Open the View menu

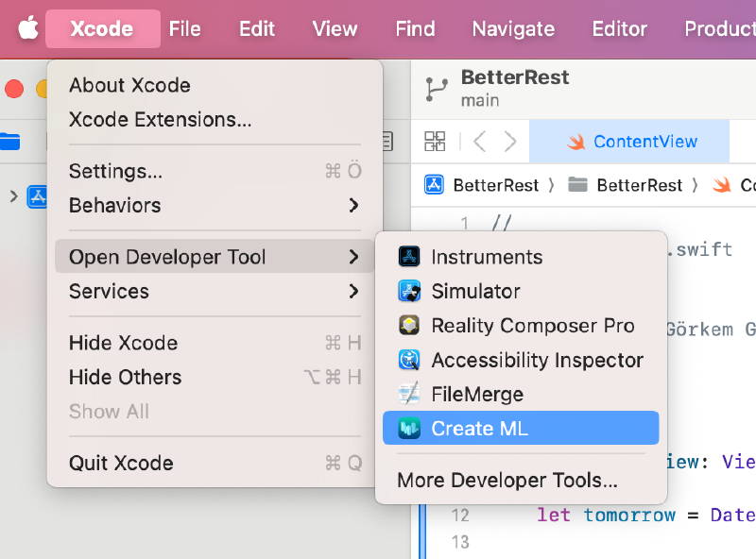[335, 29]
